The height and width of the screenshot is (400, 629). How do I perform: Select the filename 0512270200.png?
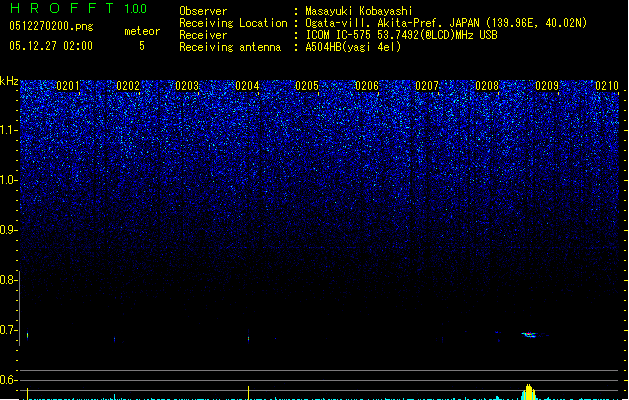coord(51,26)
